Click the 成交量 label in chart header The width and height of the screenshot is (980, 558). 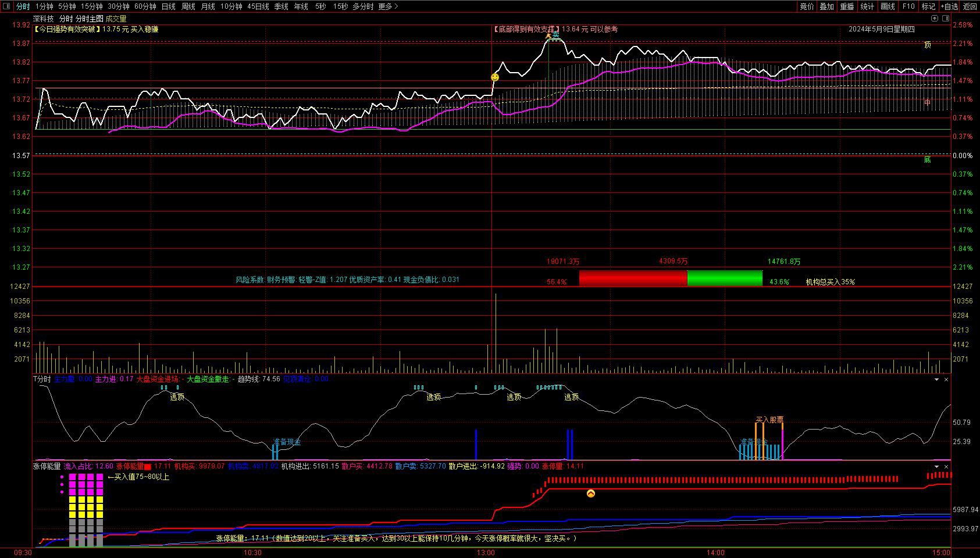tap(116, 19)
